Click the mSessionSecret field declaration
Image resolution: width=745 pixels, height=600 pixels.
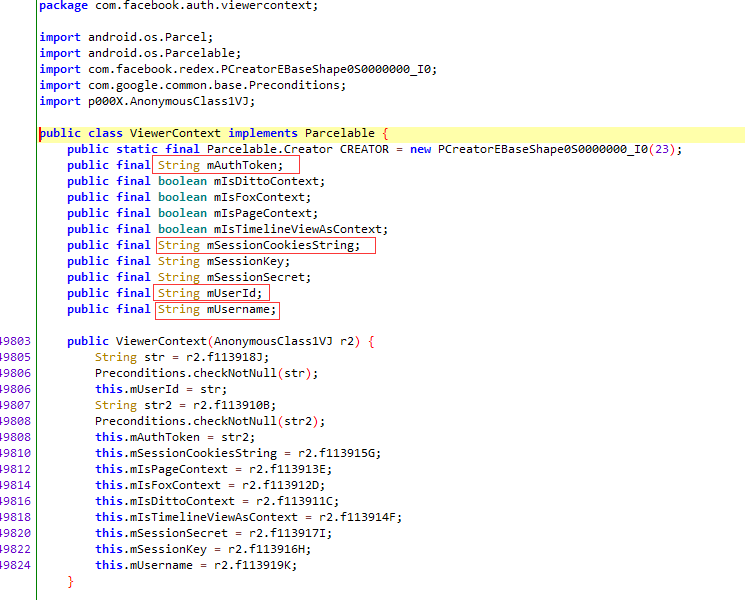click(189, 277)
